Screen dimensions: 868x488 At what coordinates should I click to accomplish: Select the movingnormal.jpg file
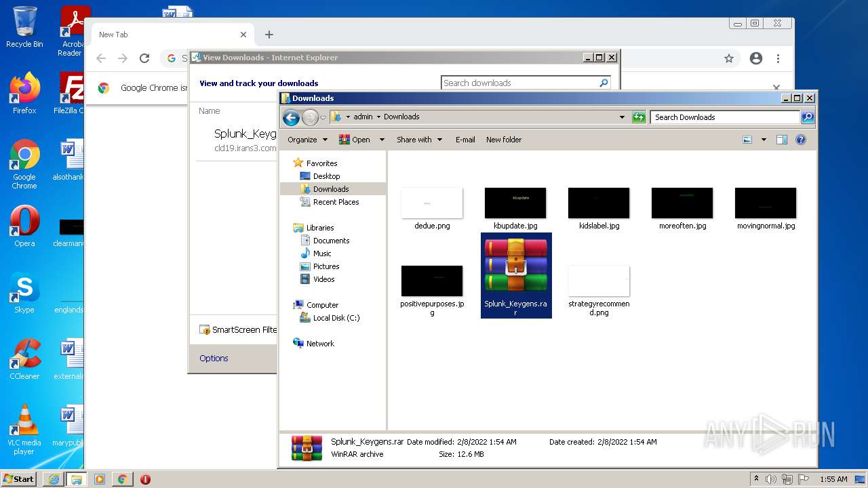point(766,209)
